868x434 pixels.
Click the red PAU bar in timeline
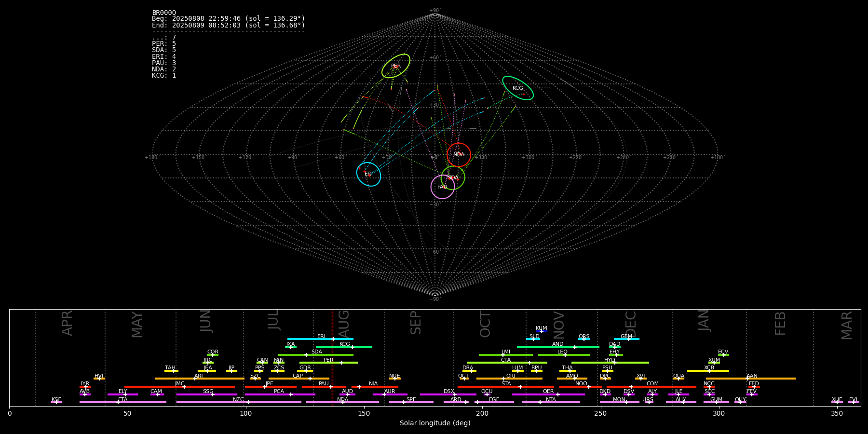coord(324,387)
